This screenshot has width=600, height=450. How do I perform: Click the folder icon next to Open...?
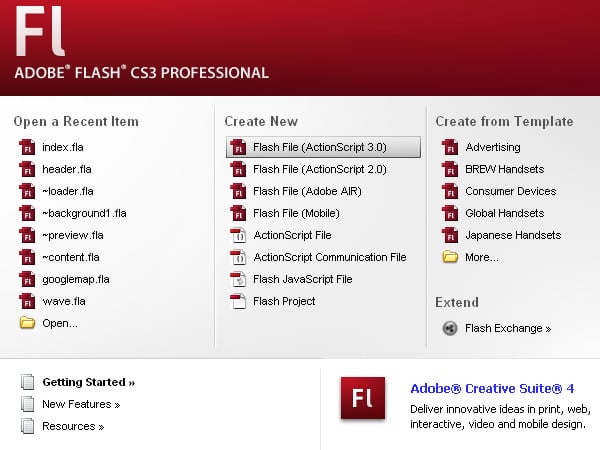pos(27,323)
